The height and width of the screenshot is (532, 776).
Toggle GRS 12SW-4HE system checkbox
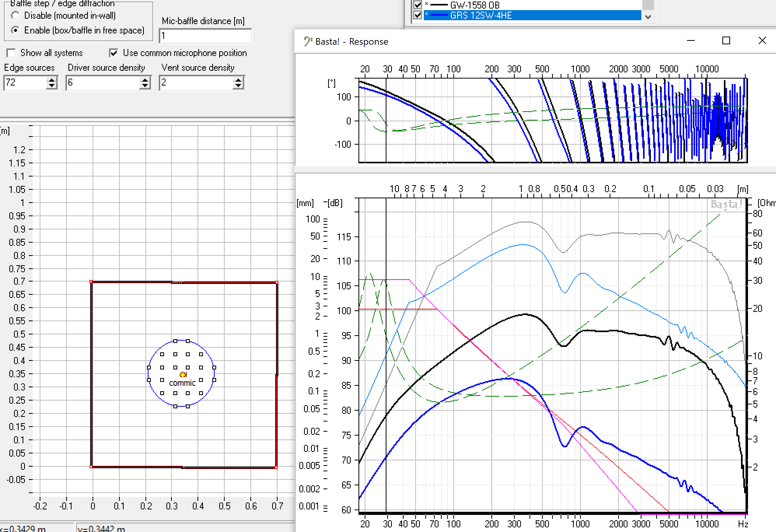coord(418,16)
